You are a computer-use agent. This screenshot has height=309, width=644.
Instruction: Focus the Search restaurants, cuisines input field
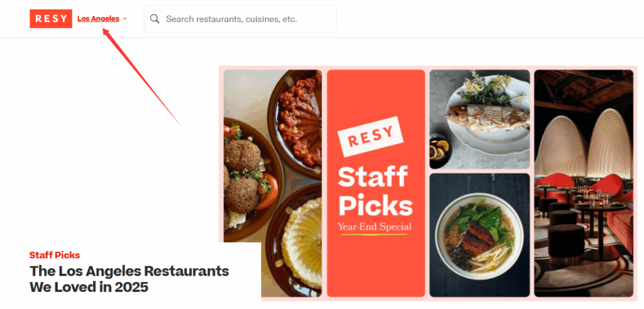click(x=245, y=19)
